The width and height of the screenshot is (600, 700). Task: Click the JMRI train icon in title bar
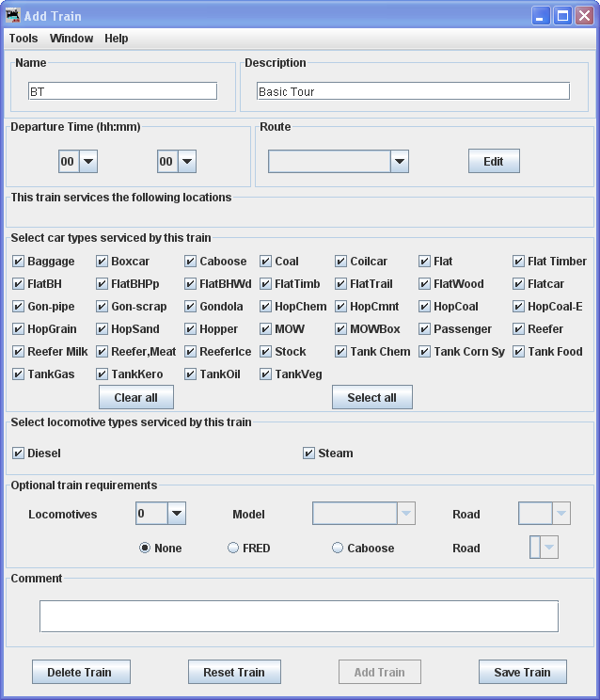pos(12,16)
